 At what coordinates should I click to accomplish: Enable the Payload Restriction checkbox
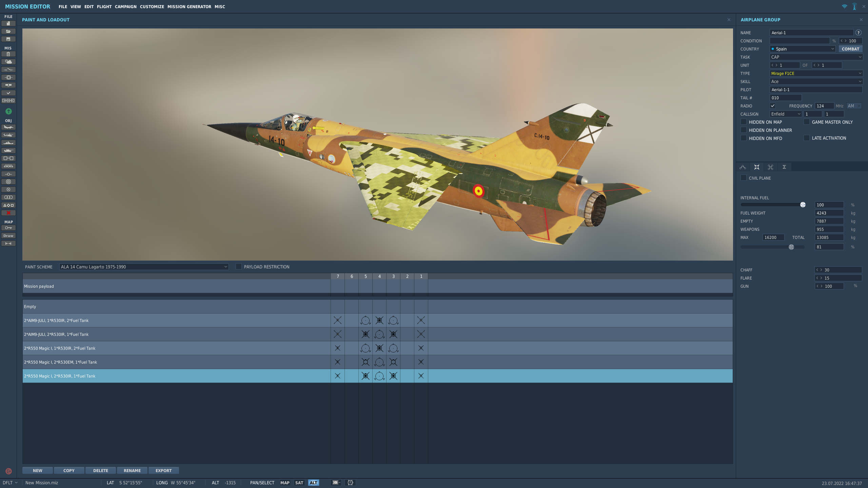pyautogui.click(x=239, y=267)
